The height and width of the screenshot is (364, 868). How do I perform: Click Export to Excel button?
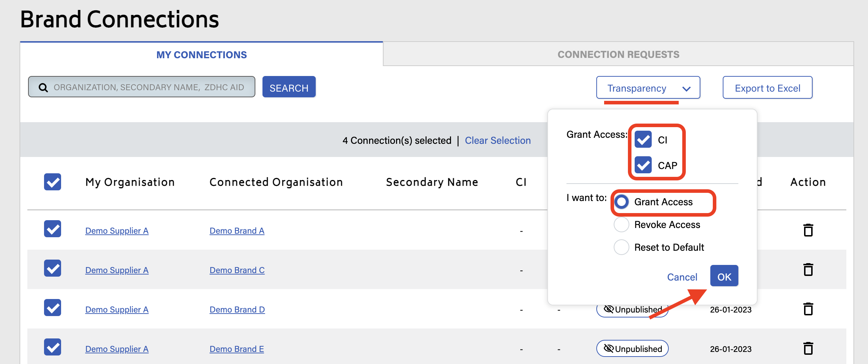click(767, 88)
